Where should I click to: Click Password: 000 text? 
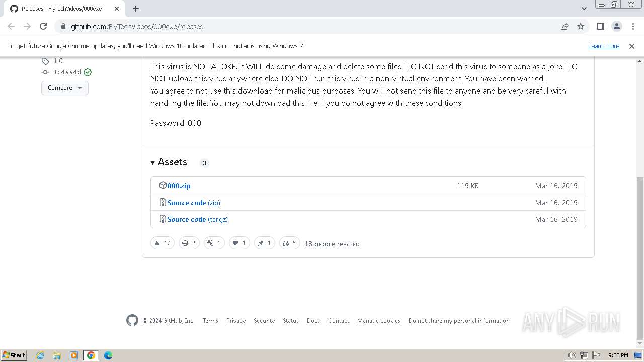[x=176, y=123]
